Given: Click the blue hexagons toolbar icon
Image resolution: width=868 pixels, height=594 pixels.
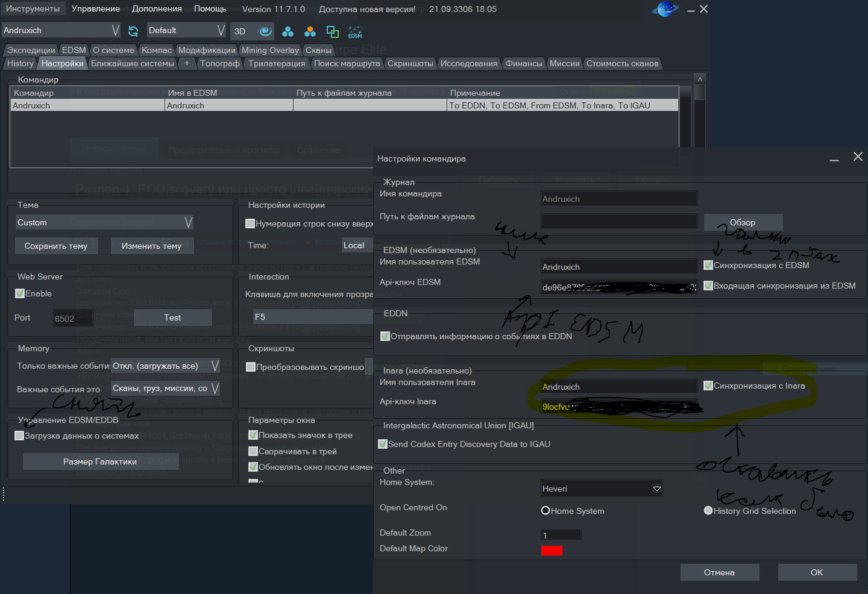Looking at the screenshot, I should (x=288, y=31).
